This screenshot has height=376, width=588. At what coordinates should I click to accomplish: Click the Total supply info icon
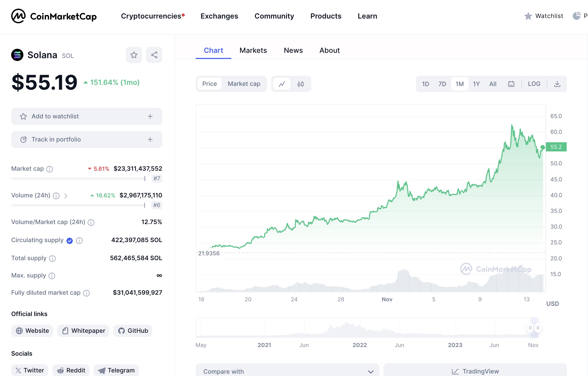click(x=52, y=258)
